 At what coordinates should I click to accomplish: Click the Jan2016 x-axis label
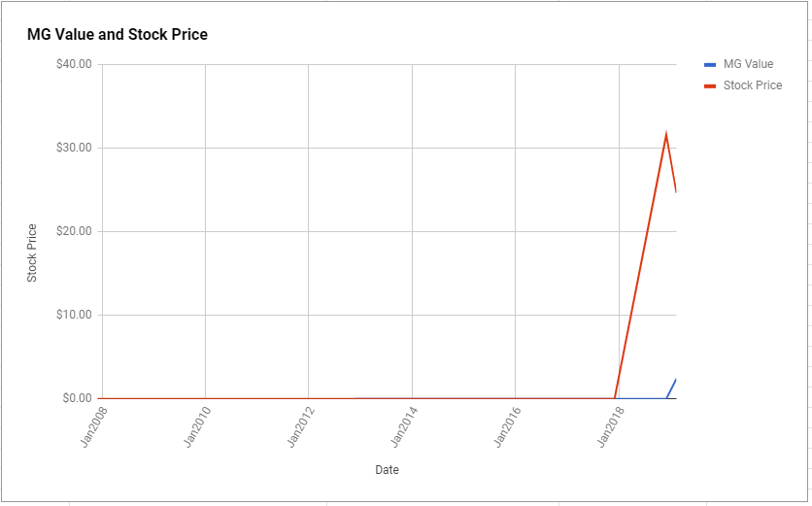507,426
